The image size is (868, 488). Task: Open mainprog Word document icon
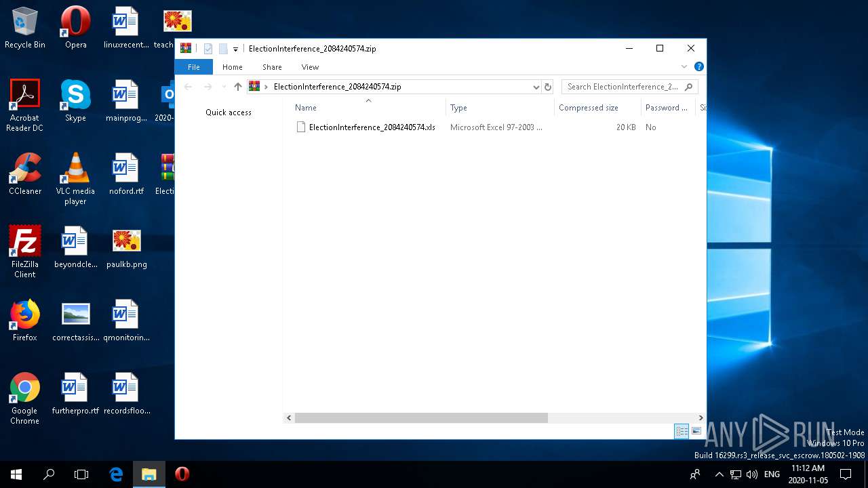[126, 100]
